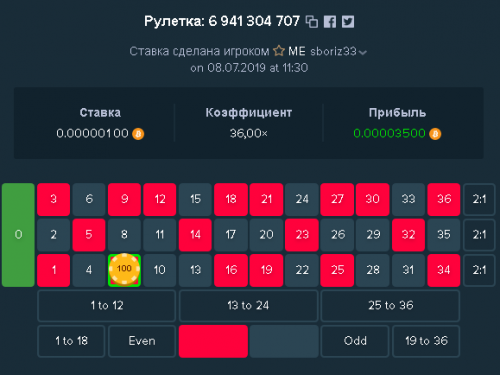Select black number 11

[x=160, y=235]
